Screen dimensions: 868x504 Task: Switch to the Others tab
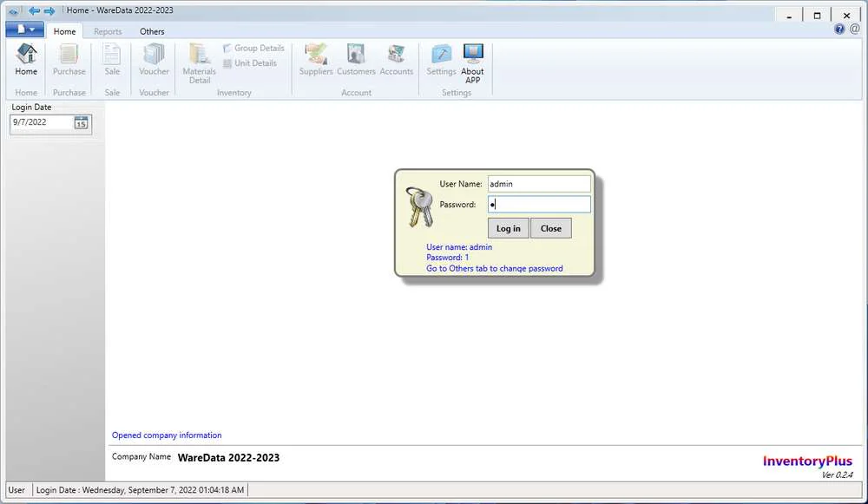(x=152, y=30)
